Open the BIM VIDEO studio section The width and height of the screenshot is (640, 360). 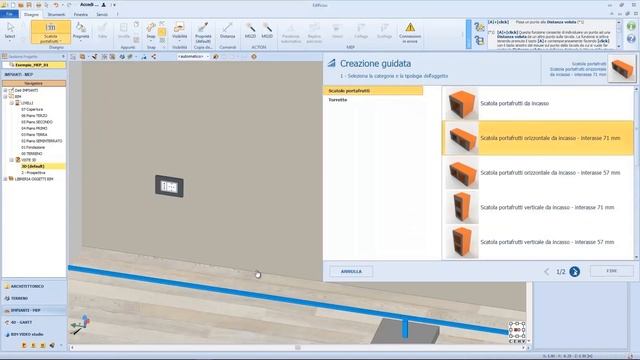pyautogui.click(x=34, y=334)
